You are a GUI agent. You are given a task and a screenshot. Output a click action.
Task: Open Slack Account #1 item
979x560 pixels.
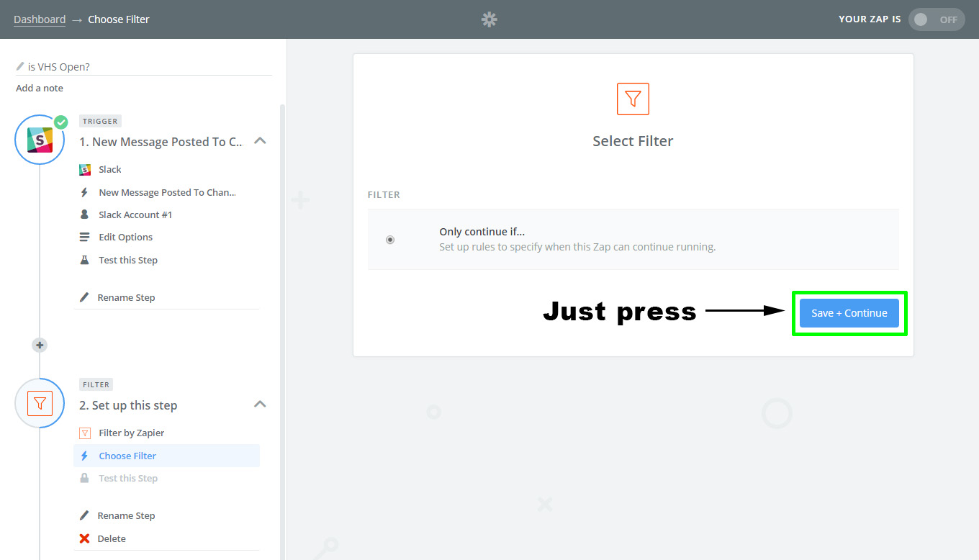click(x=135, y=214)
